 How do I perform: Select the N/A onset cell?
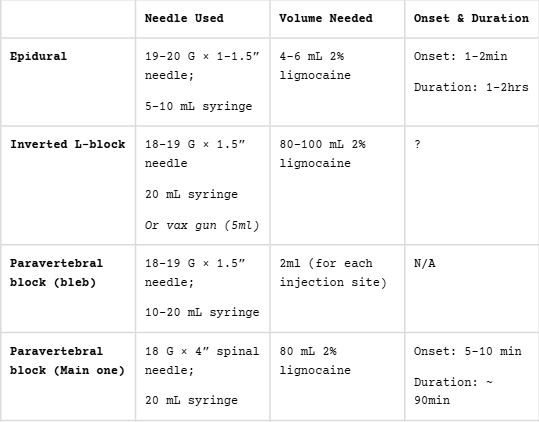coord(425,264)
